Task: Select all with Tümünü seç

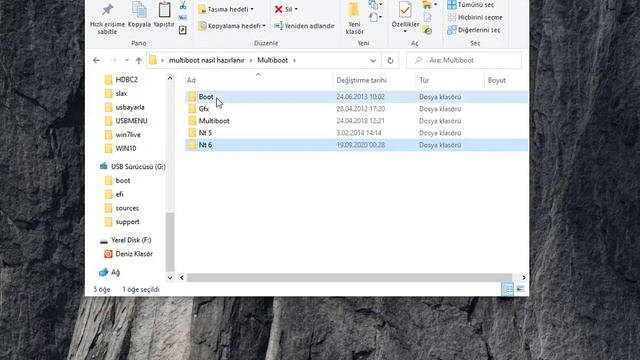Action: 471,5
